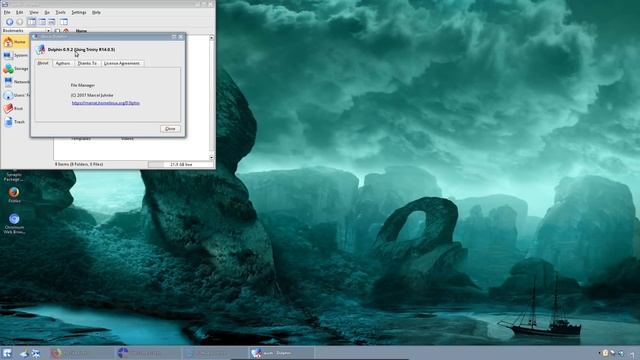
Task: Open the Go menu in Dolphin
Action: (47, 12)
